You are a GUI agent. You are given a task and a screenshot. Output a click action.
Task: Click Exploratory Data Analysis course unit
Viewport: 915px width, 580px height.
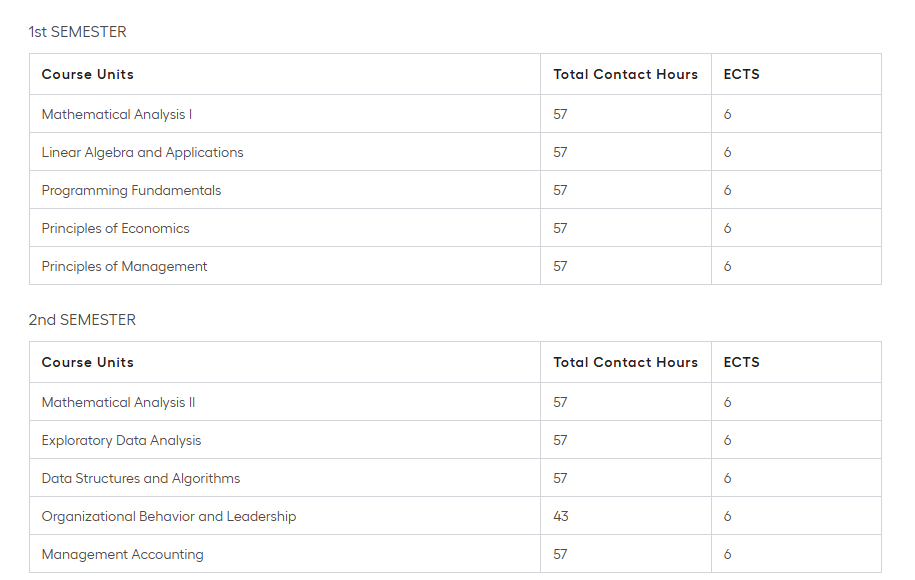[121, 441]
